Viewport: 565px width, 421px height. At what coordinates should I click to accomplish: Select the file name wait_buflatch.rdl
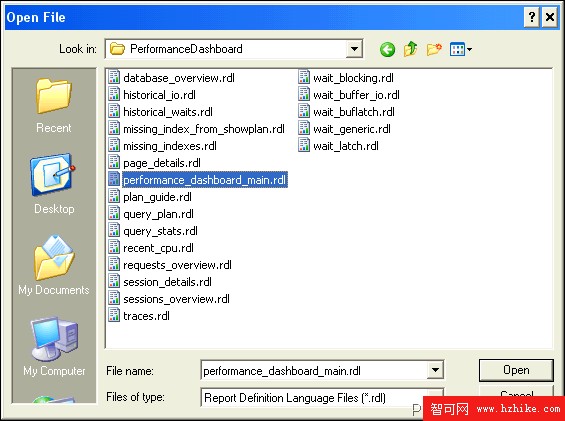click(354, 112)
